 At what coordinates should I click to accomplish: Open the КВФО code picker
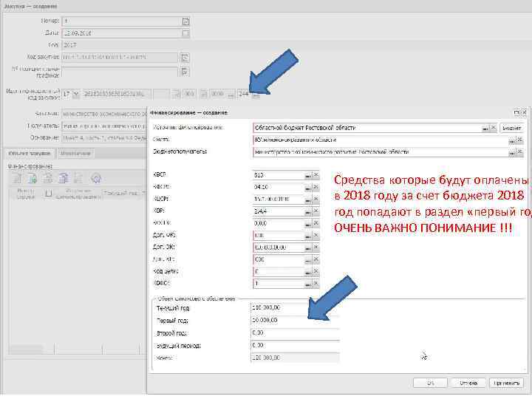click(x=307, y=284)
